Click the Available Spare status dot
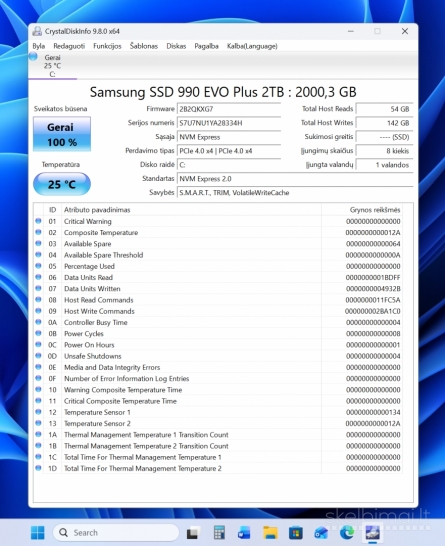Screen dimensions: 445x546 coord(38,243)
